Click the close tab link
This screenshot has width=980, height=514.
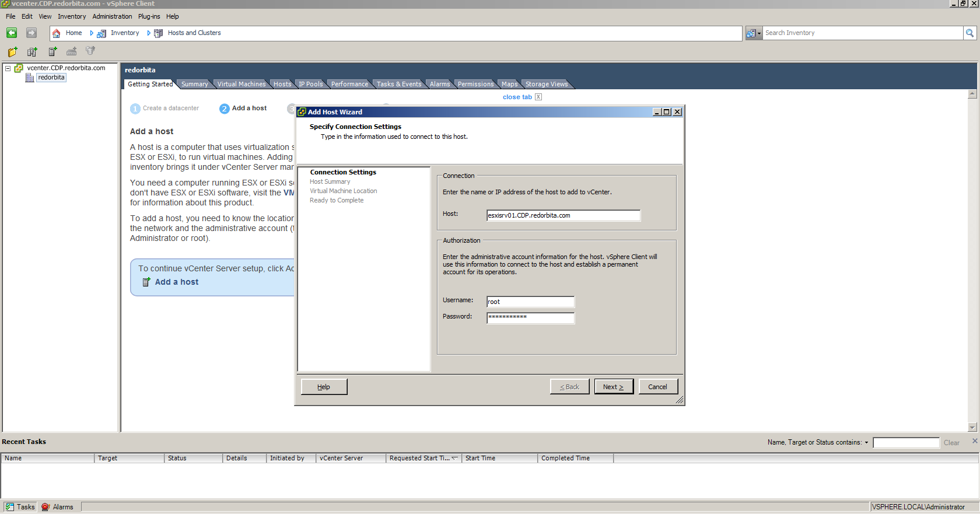pos(517,97)
